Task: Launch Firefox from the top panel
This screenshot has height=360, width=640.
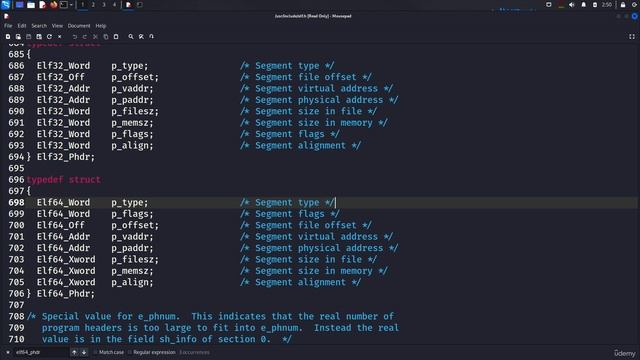Action: (x=53, y=5)
